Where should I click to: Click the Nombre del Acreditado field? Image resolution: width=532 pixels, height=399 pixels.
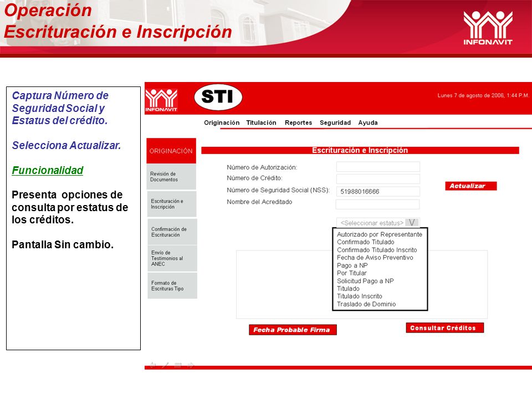[x=377, y=204]
